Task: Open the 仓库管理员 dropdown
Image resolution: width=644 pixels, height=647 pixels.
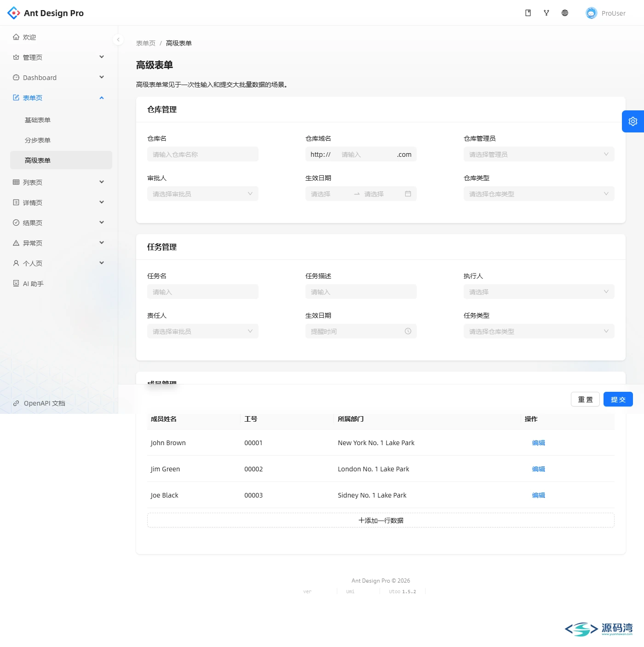Action: 539,154
